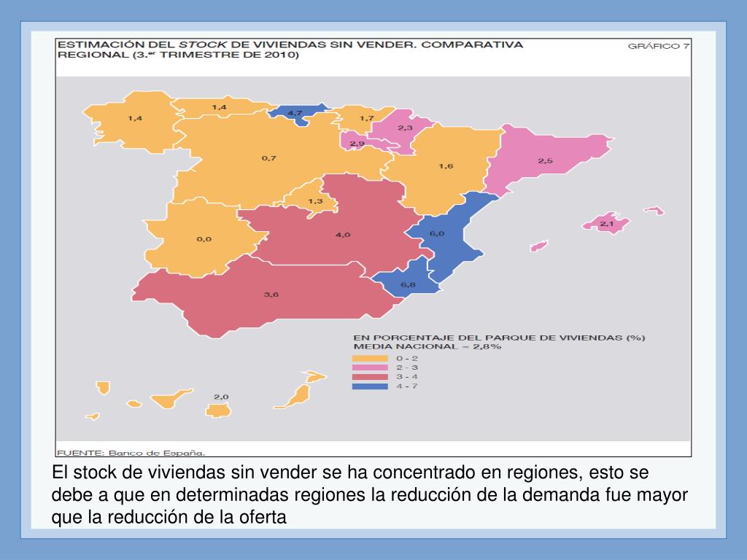This screenshot has height=560, width=747.
Task: Click the value 6,8 on the map
Action: (x=408, y=285)
